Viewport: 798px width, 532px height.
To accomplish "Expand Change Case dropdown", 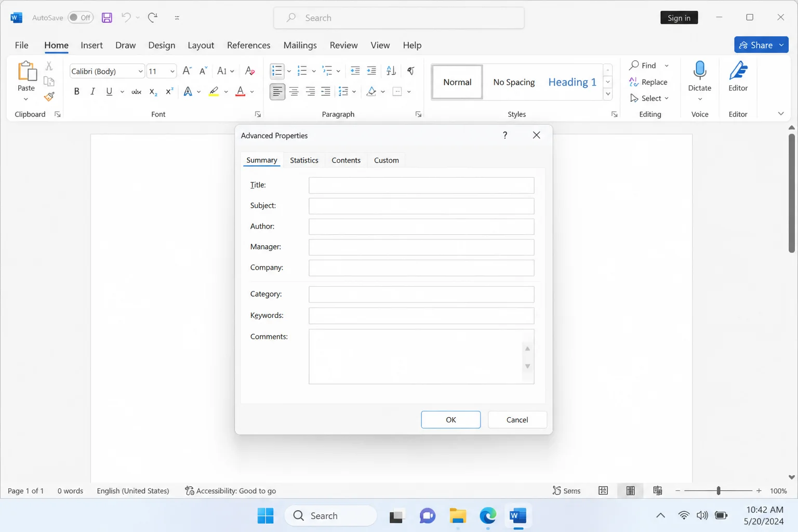I will pos(232,71).
